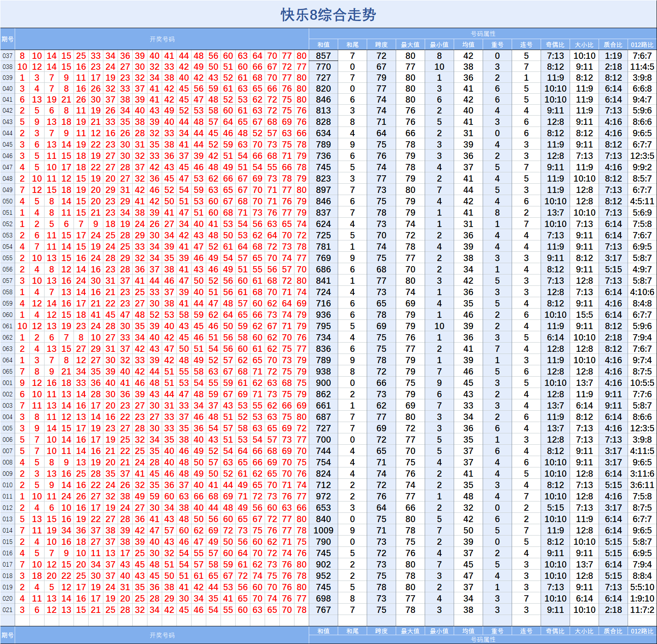Screen dimensions: 657x644
Task: Click 重号 value 8 in row 051
Action: click(x=497, y=213)
